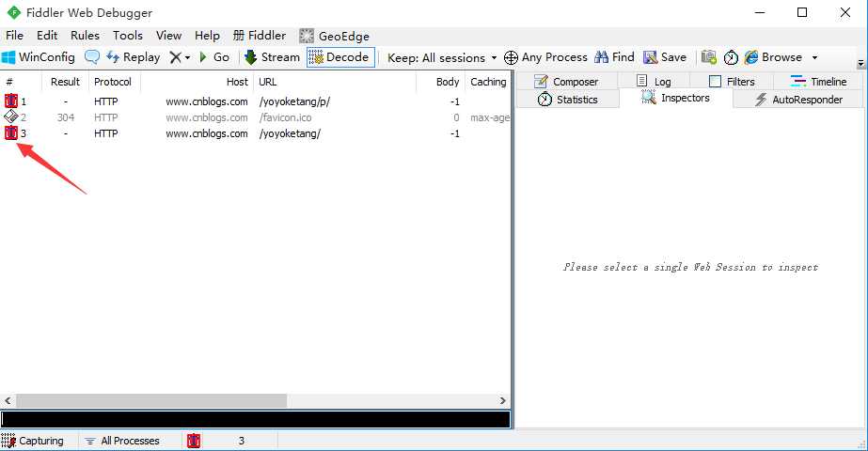Open WinConfig from the toolbar
Viewport: 868px width, 451px height.
pos(39,57)
